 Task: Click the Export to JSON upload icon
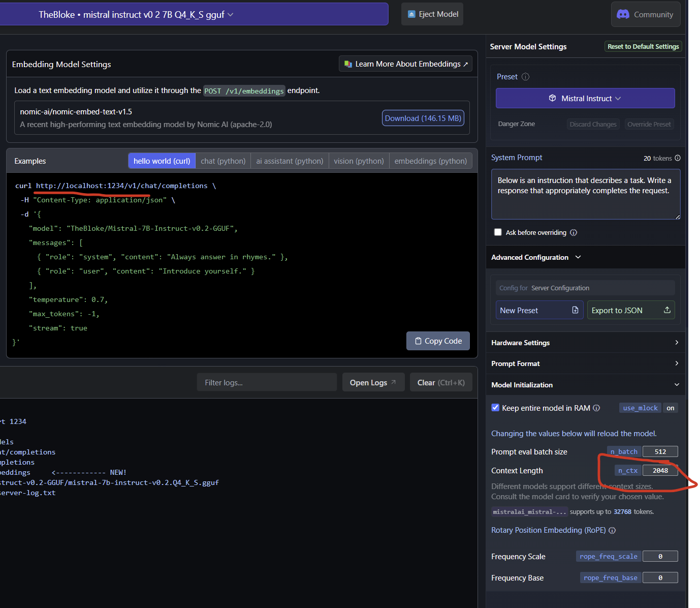click(667, 310)
